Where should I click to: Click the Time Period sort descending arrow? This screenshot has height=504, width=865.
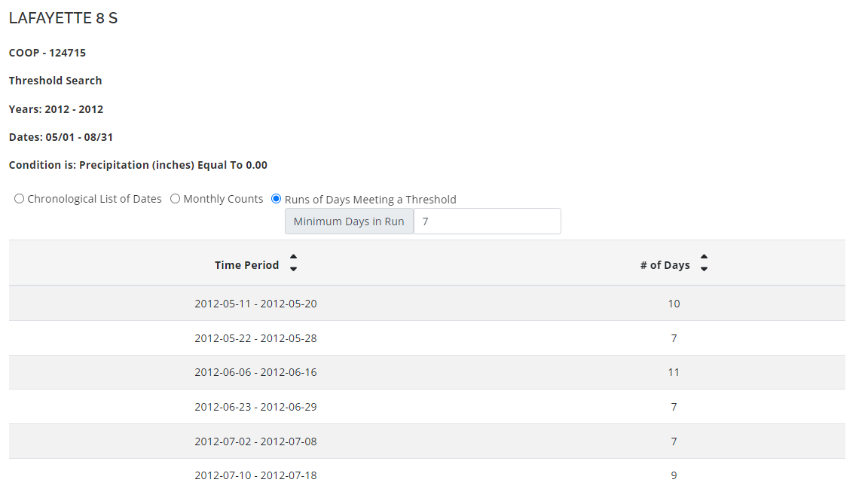coord(293,269)
